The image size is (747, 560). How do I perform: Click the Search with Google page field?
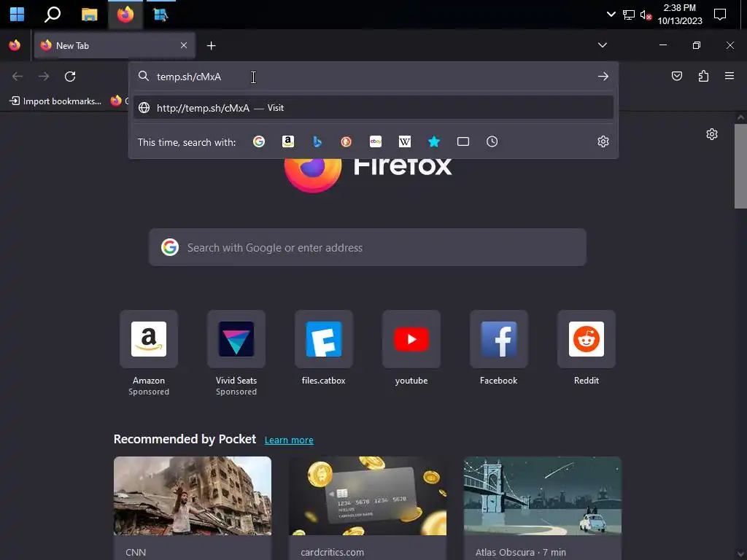point(368,247)
